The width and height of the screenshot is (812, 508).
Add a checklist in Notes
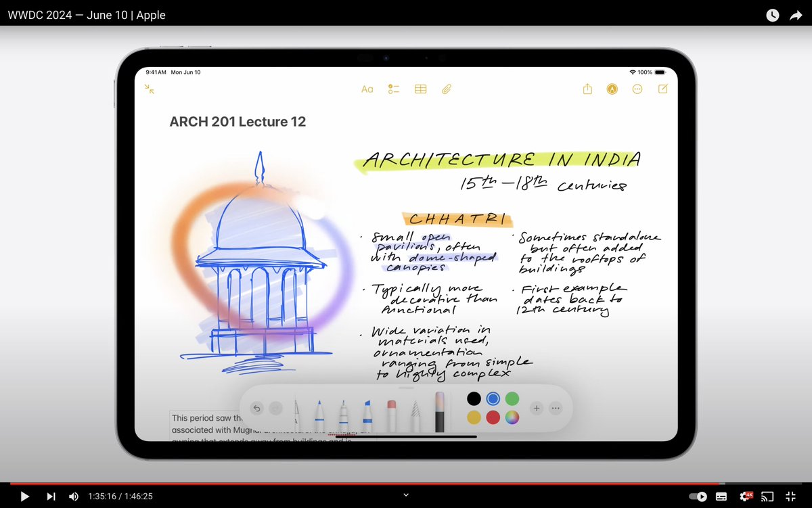394,89
